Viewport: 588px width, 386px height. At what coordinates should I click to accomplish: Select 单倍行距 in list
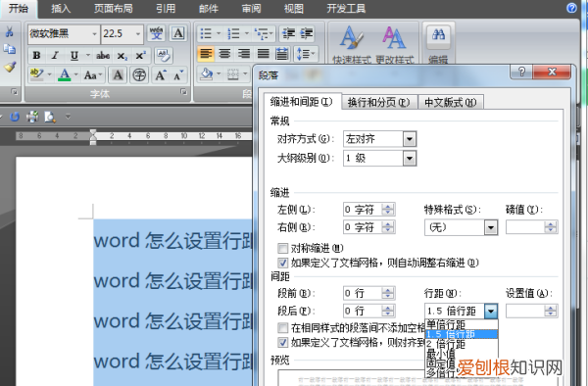(x=462, y=324)
